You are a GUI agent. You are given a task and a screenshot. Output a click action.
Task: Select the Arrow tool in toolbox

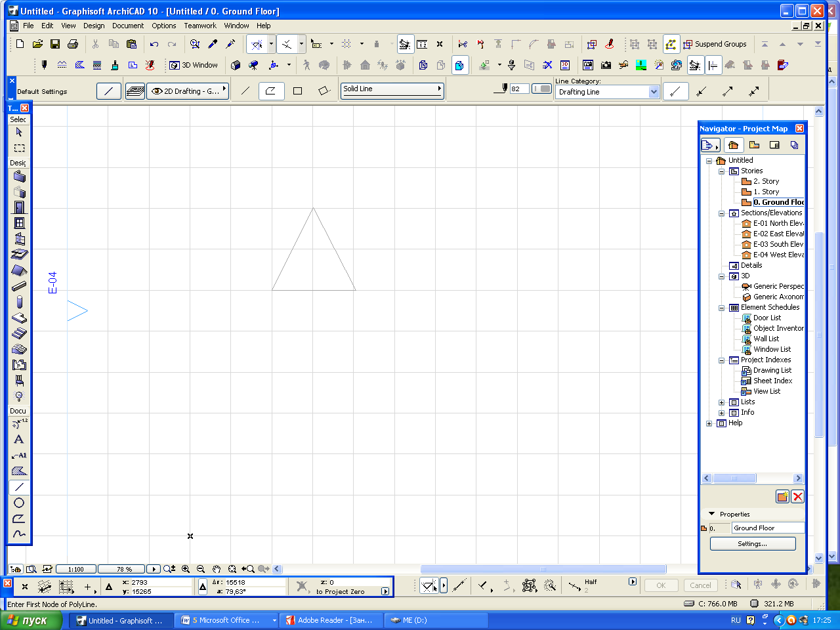(x=19, y=132)
